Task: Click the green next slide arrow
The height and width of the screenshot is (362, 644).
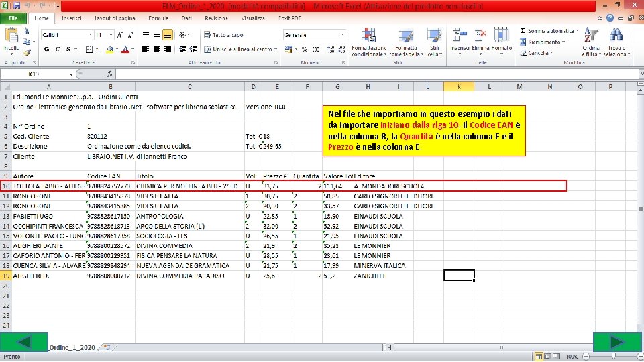Action: pos(617,341)
